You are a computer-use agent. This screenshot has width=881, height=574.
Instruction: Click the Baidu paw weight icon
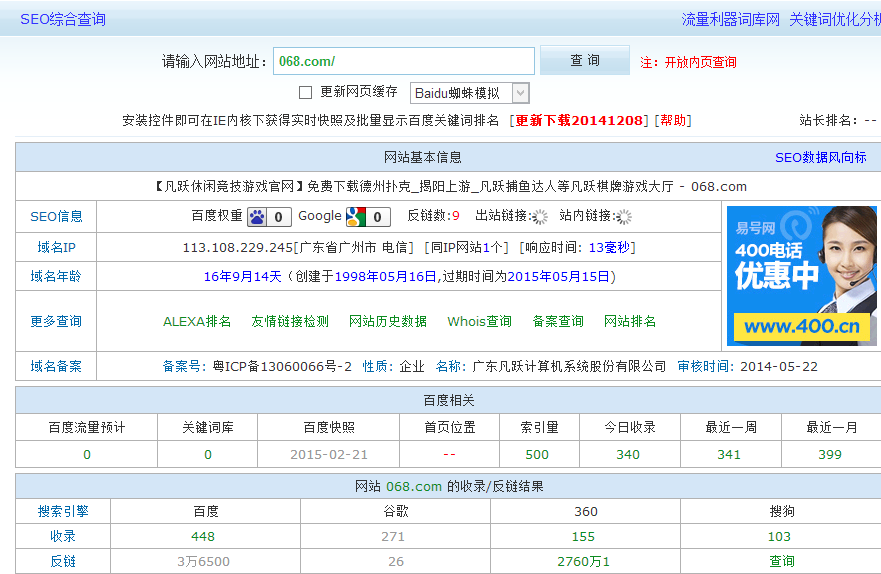[x=257, y=217]
